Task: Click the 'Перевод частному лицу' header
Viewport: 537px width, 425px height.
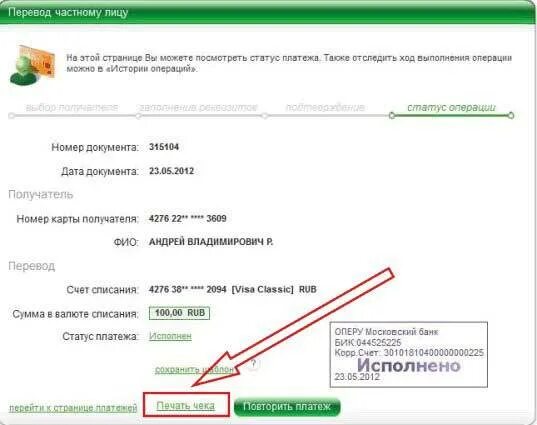Action: pyautogui.click(x=68, y=13)
